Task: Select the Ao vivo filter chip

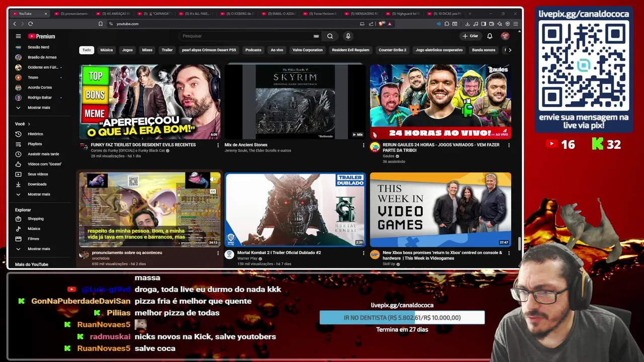Action: click(277, 50)
